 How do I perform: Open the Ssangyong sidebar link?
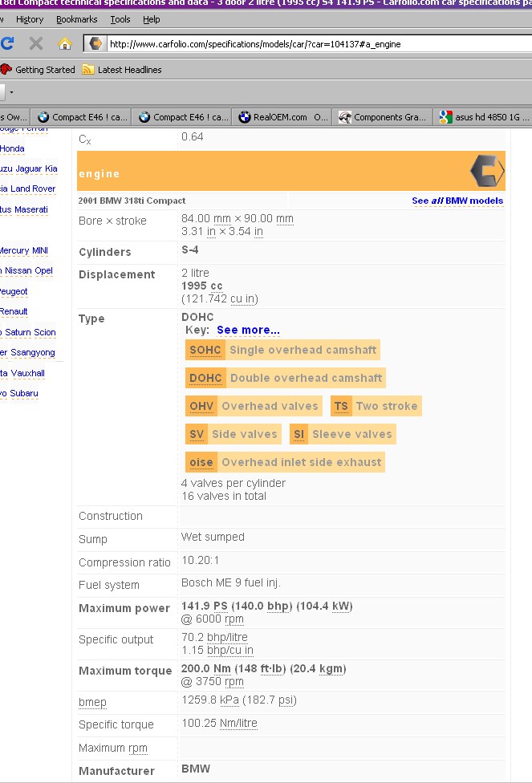pos(32,352)
